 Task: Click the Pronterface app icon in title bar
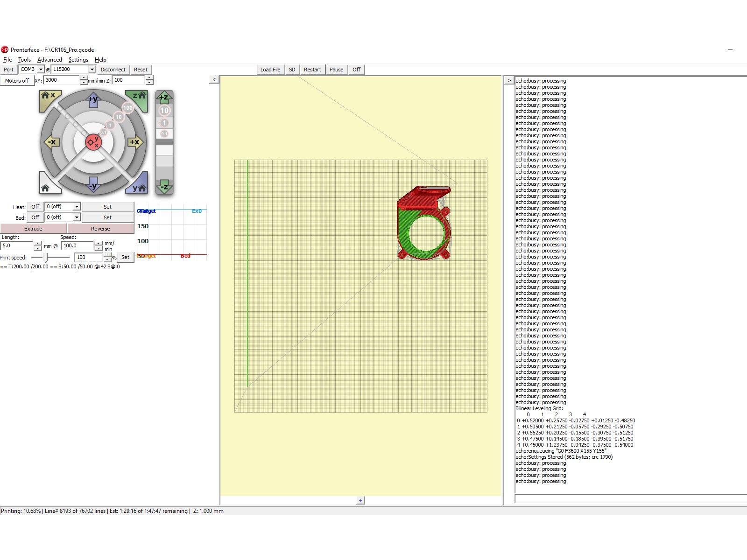coord(5,49)
